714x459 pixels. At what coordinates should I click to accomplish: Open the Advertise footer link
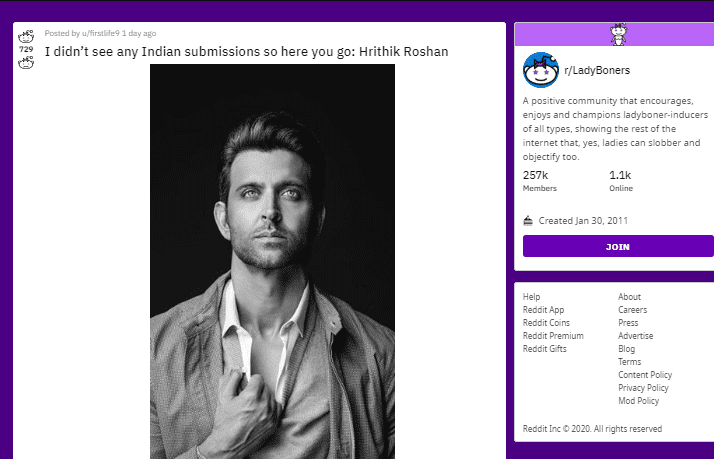(635, 336)
